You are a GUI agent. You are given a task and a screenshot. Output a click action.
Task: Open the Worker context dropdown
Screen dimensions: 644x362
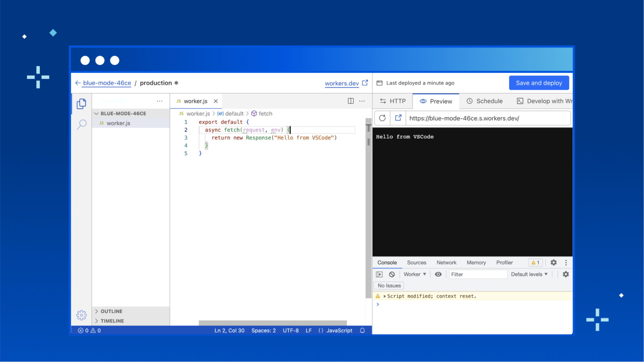pyautogui.click(x=415, y=274)
